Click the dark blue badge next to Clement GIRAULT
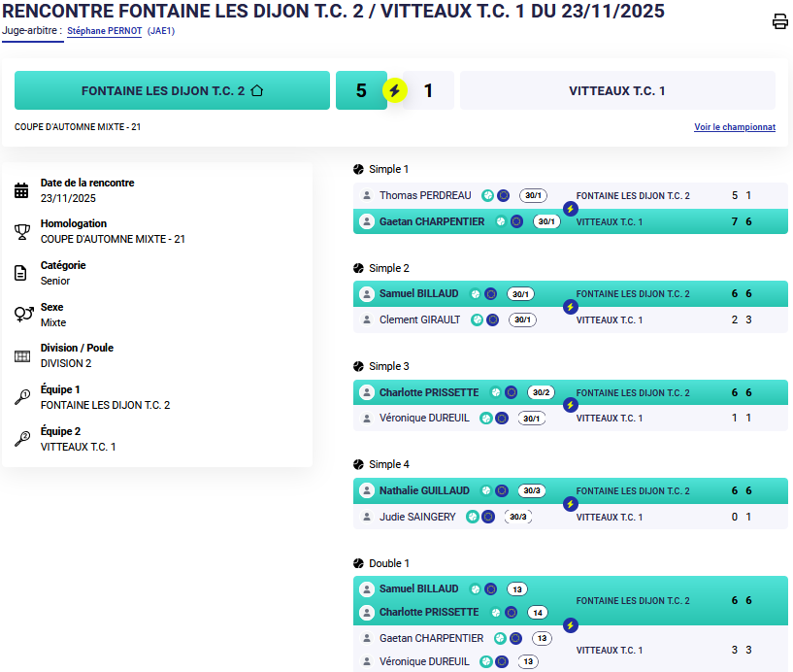This screenshot has width=793, height=672. pos(493,319)
